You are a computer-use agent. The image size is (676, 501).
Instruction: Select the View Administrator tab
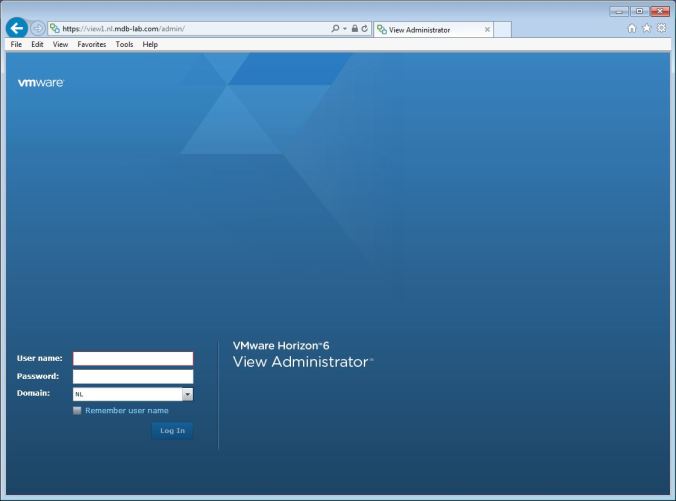(425, 30)
